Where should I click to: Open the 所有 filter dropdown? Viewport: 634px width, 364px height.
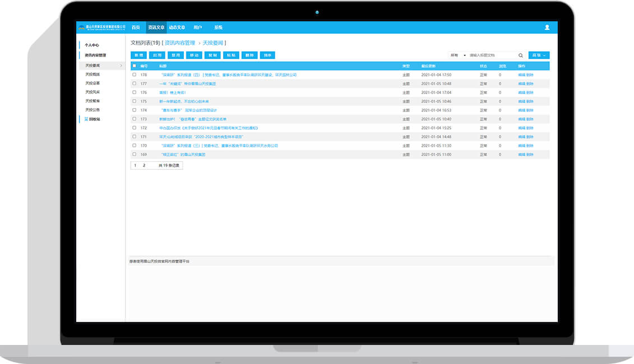(x=457, y=55)
